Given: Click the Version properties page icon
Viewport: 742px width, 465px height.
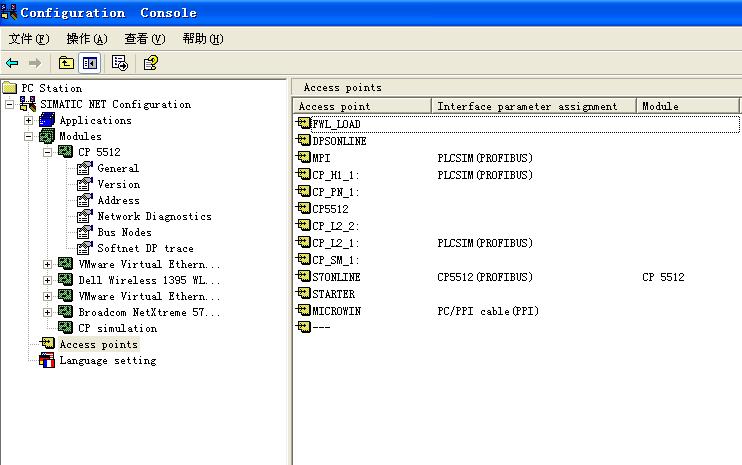Looking at the screenshot, I should coord(85,184).
